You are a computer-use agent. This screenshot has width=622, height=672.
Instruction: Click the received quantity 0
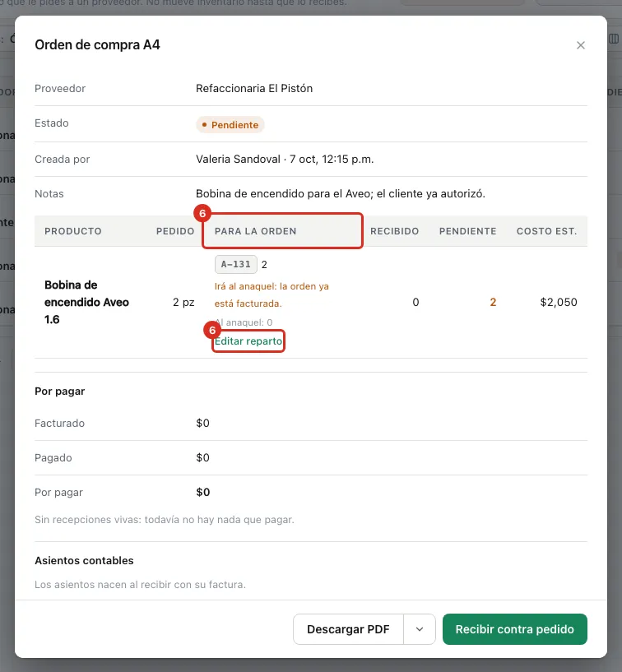click(x=415, y=302)
